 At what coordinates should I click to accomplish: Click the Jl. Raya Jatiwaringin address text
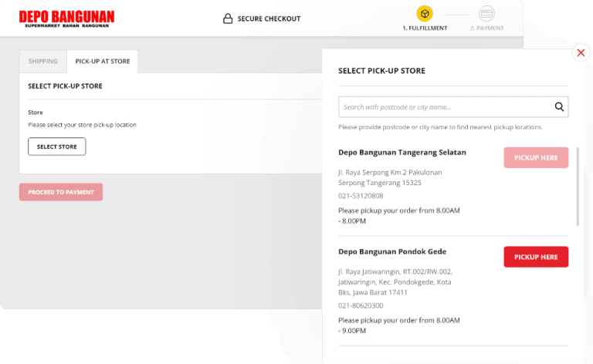395,282
